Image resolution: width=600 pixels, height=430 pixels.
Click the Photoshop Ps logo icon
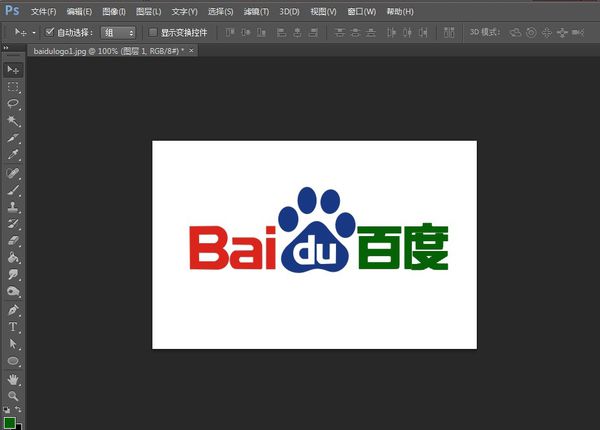pos(12,10)
